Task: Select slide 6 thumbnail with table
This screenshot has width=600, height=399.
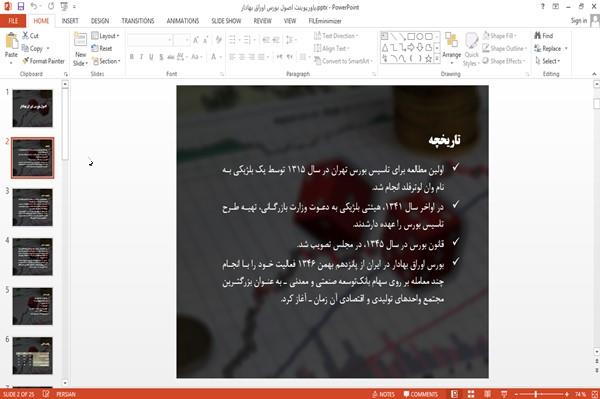Action: [x=33, y=356]
